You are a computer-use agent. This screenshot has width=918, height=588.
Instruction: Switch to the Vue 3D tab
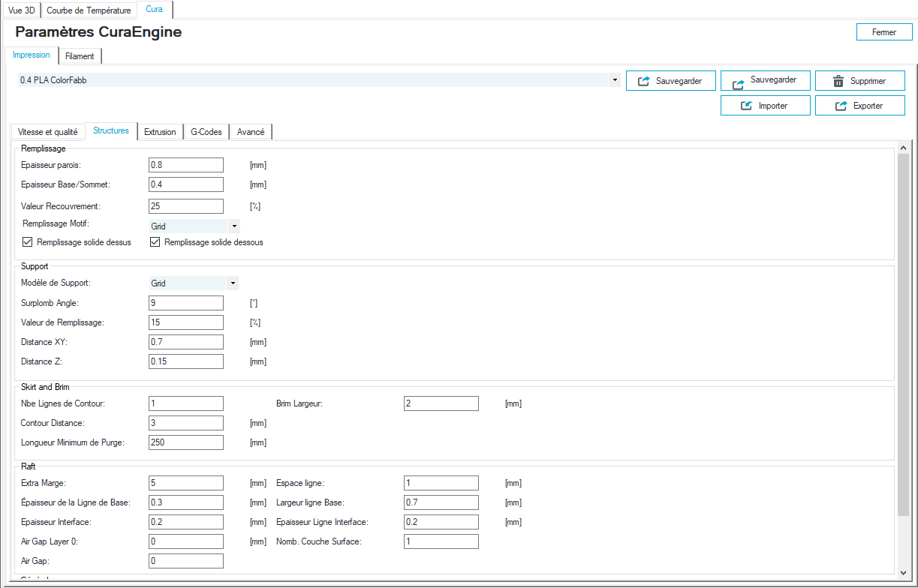[x=22, y=10]
